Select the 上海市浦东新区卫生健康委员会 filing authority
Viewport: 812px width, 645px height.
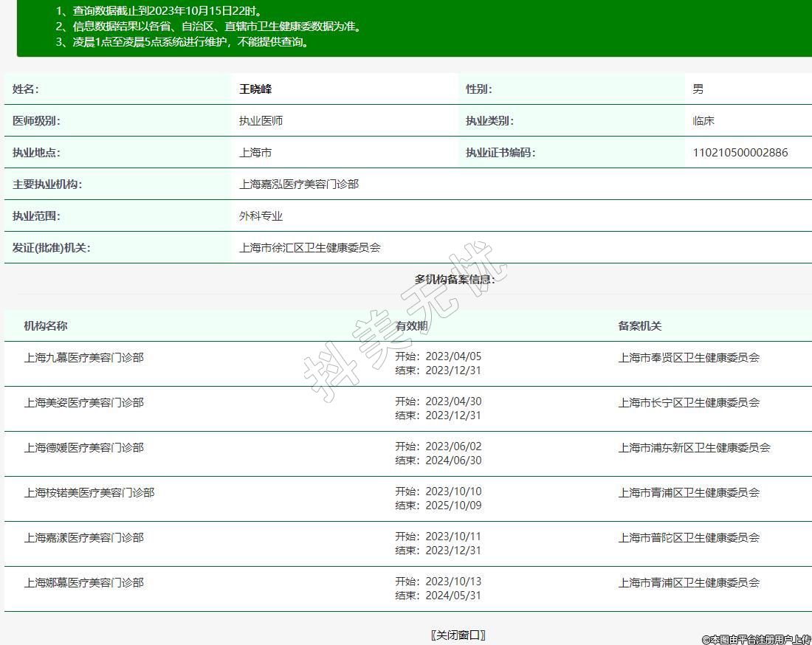[694, 448]
